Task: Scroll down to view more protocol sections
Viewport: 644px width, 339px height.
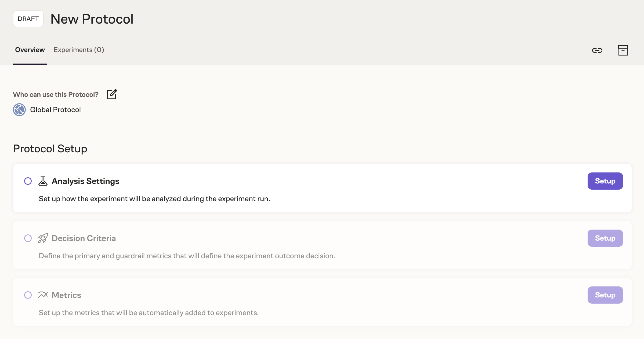Action: [322, 255]
